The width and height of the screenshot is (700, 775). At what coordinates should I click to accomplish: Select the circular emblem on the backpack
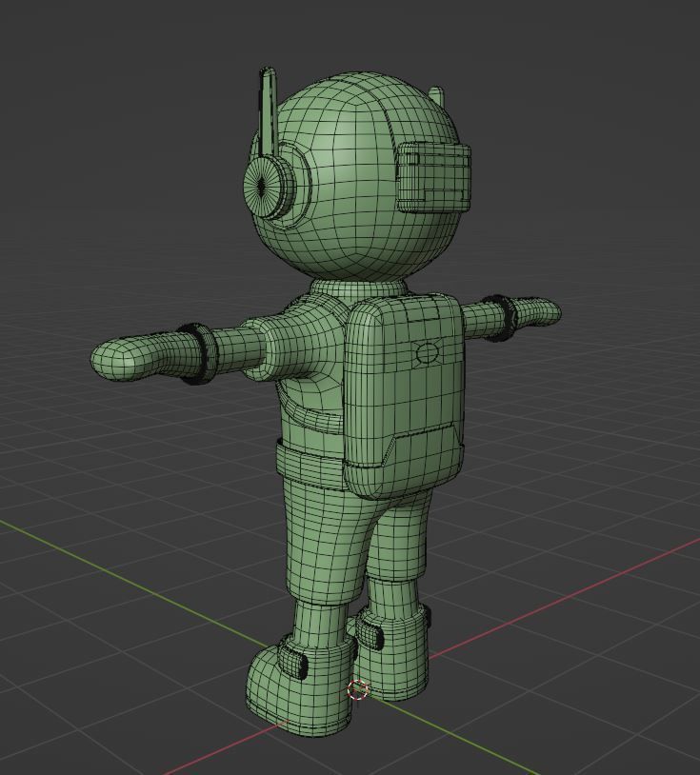[x=427, y=353]
